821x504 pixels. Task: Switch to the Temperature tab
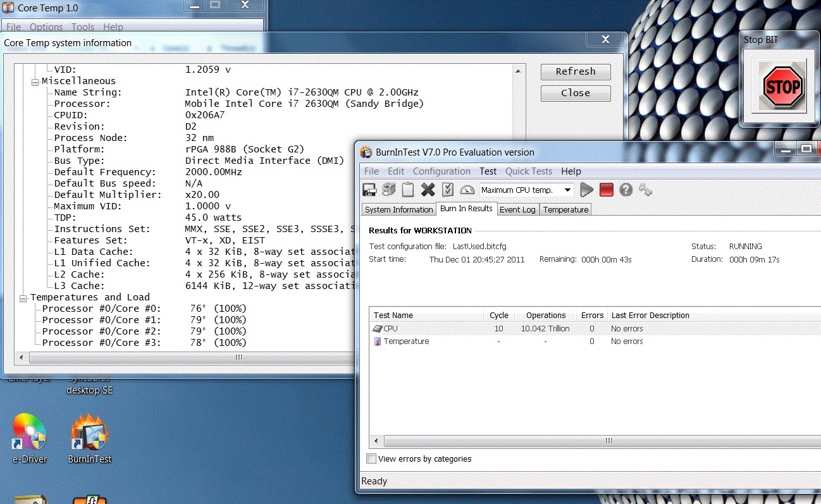[x=565, y=209]
